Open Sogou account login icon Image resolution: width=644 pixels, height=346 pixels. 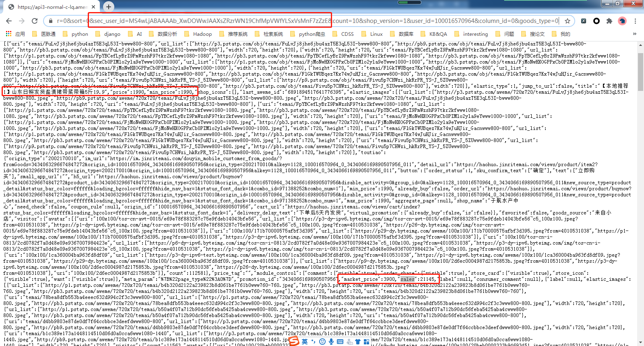(x=349, y=342)
